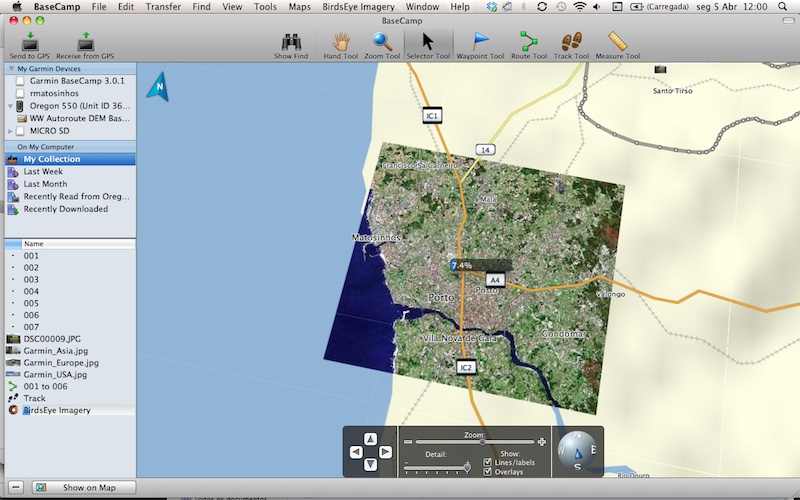This screenshot has width=800, height=500.
Task: Open the Apple menu
Action: pos(17,7)
